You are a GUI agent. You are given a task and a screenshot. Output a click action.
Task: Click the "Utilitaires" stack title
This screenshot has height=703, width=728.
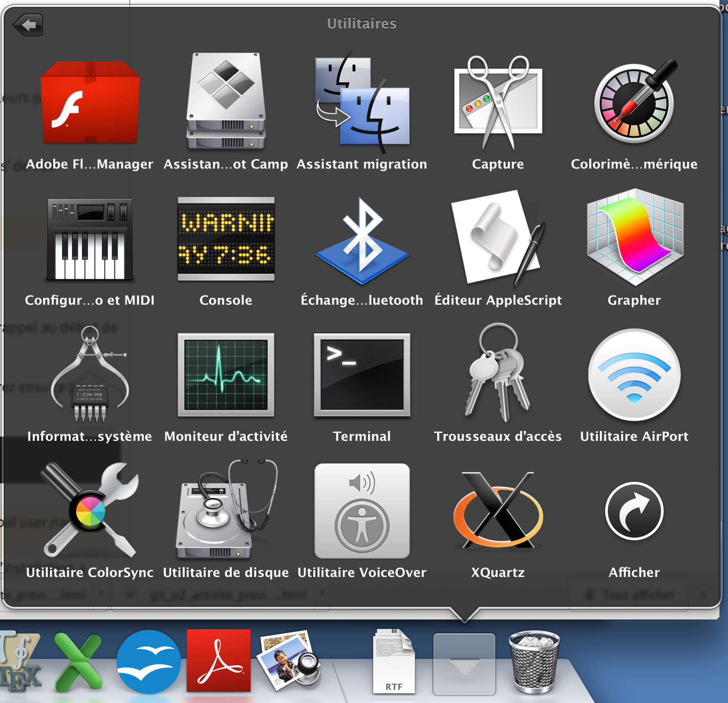pyautogui.click(x=362, y=23)
